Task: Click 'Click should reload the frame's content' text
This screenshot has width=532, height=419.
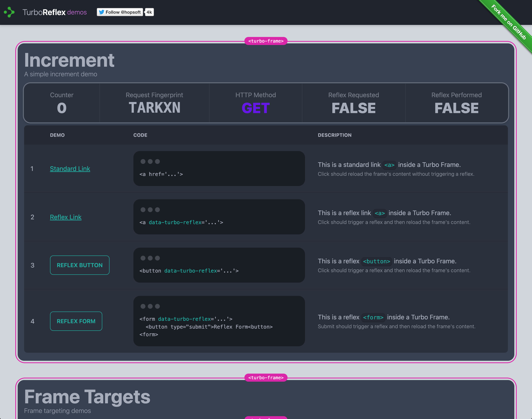Action: pyautogui.click(x=396, y=174)
